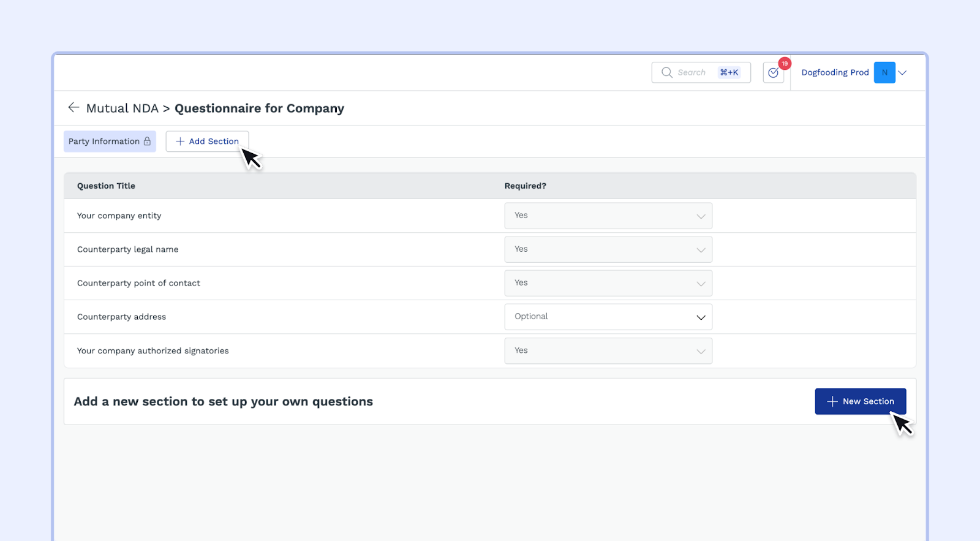Click the Mutual NDA breadcrumb
Viewport: 980px width, 541px height.
[123, 108]
